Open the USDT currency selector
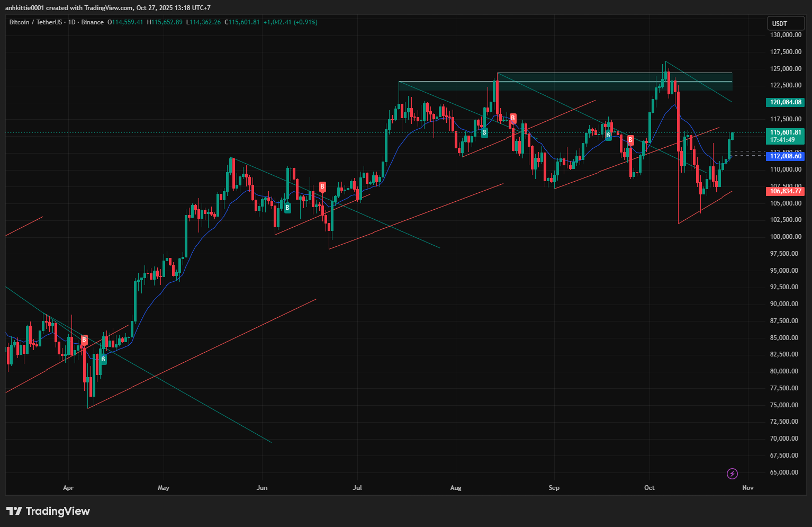Screen dimensions: 812x527 [786, 23]
